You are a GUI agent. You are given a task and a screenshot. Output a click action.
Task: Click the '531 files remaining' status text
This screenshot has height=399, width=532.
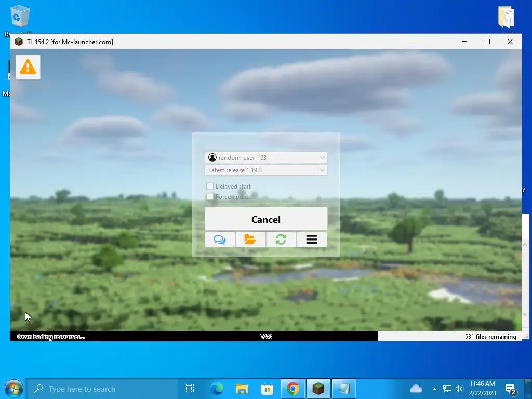tap(490, 337)
